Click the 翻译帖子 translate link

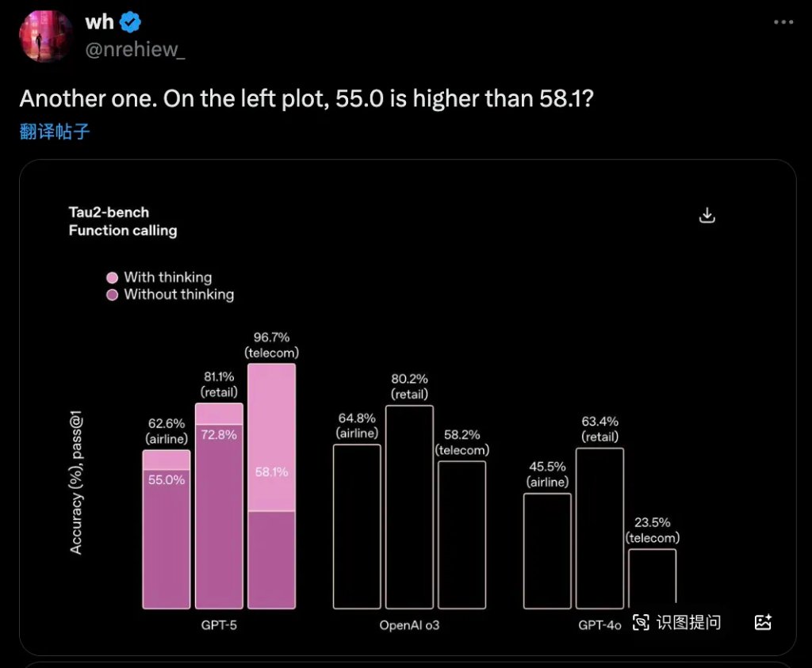click(x=55, y=132)
